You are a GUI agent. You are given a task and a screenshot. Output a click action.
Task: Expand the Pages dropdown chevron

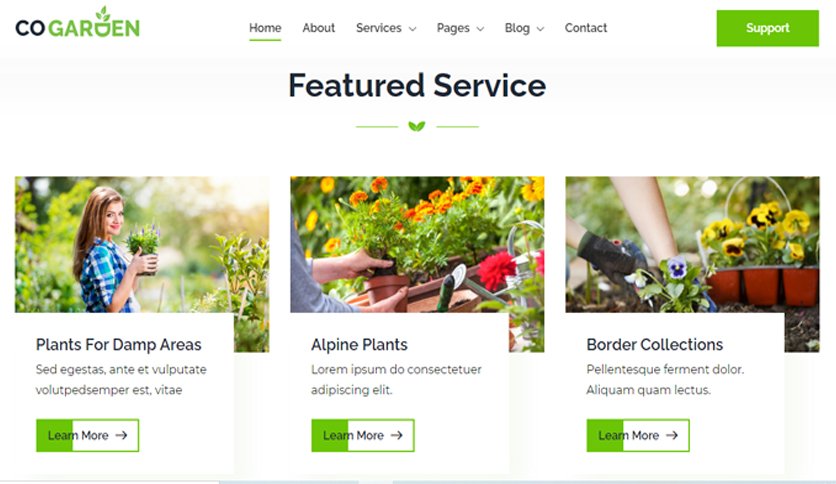(480, 29)
